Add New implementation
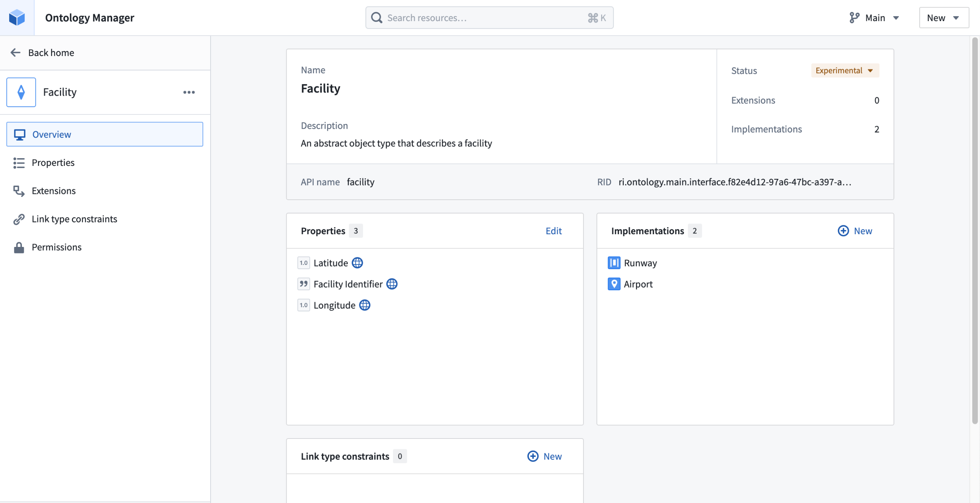Image resolution: width=980 pixels, height=503 pixels. point(855,231)
